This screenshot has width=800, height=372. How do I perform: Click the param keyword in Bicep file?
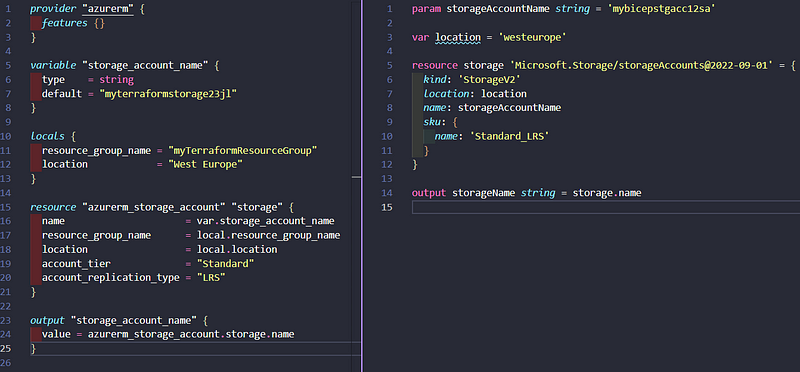point(427,9)
